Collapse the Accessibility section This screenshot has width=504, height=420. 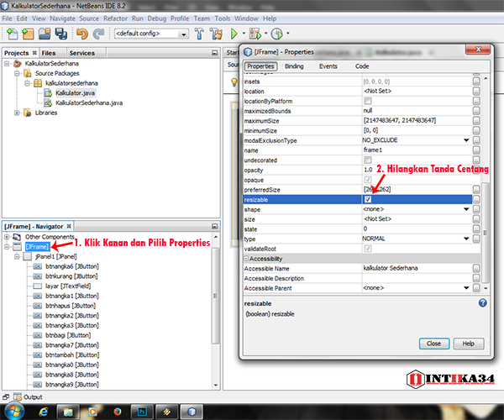[246, 259]
